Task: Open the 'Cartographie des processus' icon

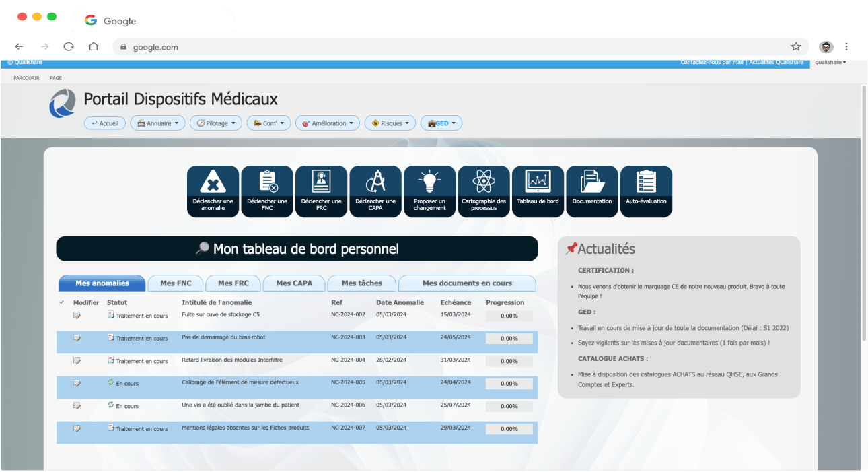Action: tap(483, 191)
